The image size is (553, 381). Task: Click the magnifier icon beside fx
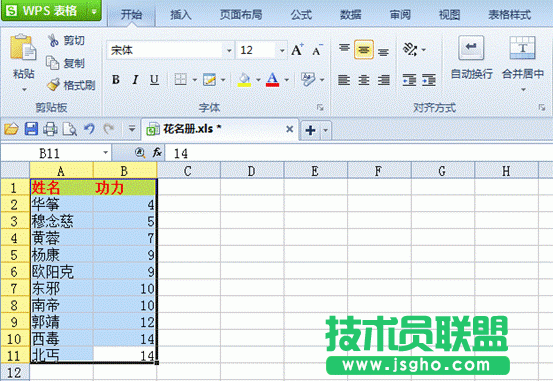[140, 153]
